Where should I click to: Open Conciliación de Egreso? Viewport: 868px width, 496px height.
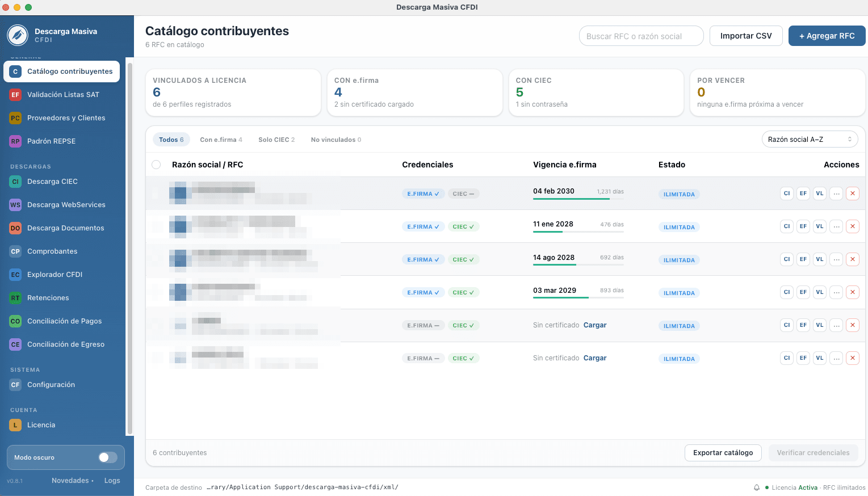coord(61,344)
